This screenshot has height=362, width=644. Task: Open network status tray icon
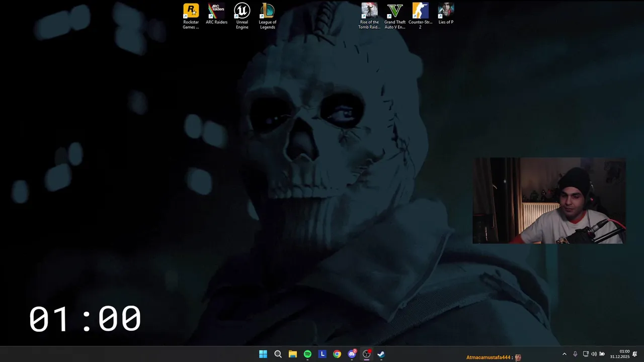click(586, 354)
